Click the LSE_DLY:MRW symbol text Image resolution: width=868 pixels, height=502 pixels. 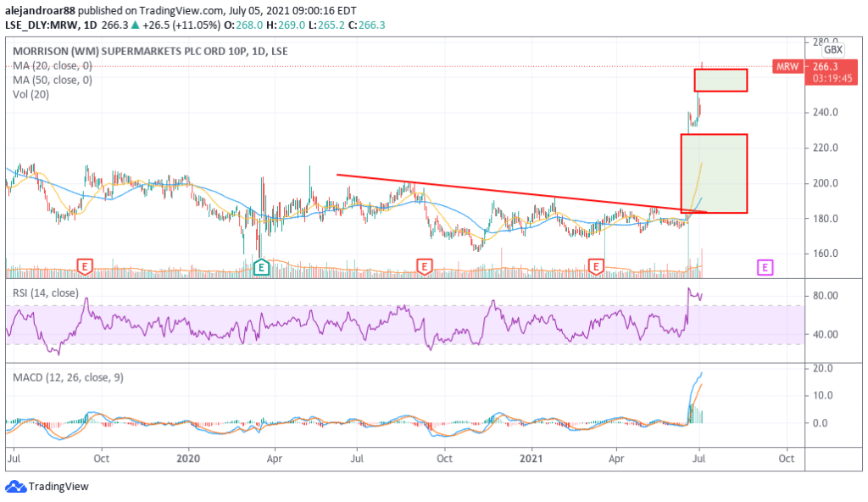point(40,25)
